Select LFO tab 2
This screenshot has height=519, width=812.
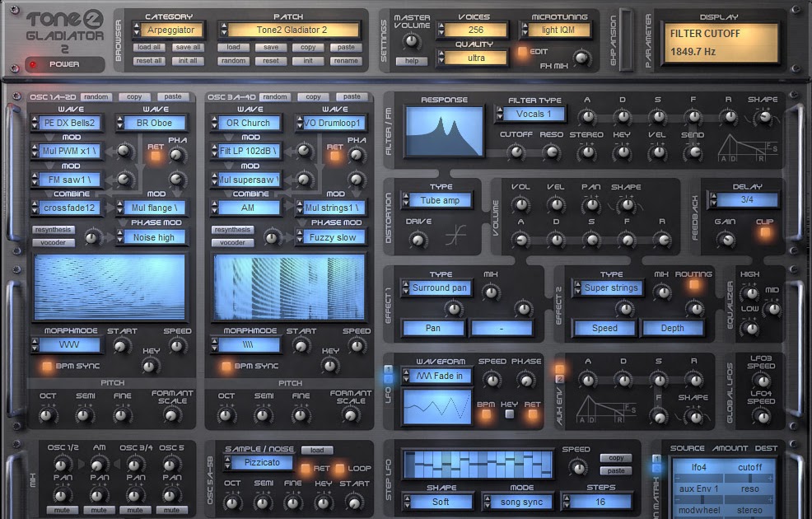point(388,379)
